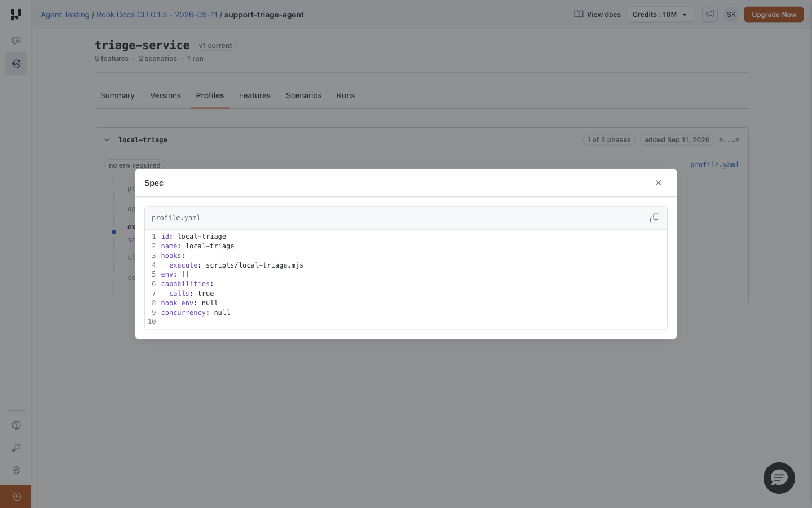Select the Profiles tab

(x=210, y=95)
